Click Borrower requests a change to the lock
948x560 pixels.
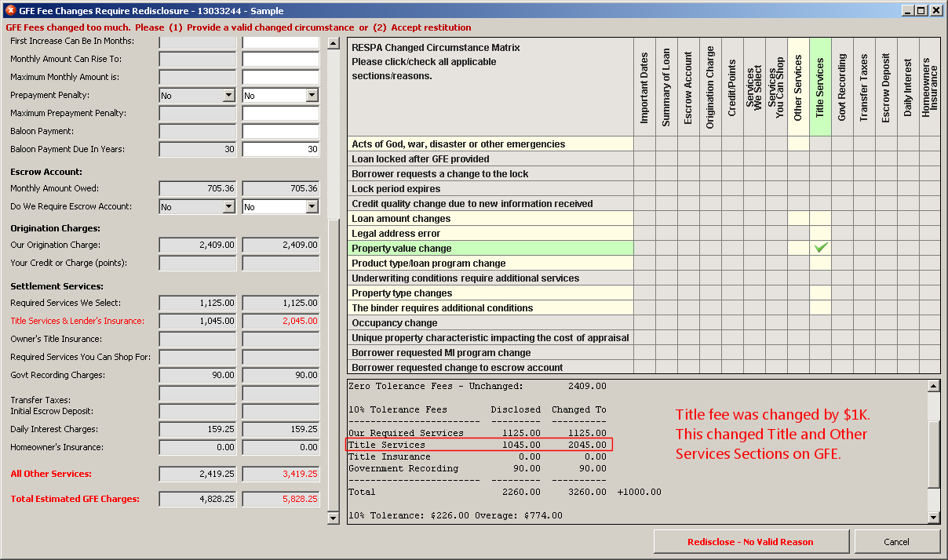click(490, 173)
